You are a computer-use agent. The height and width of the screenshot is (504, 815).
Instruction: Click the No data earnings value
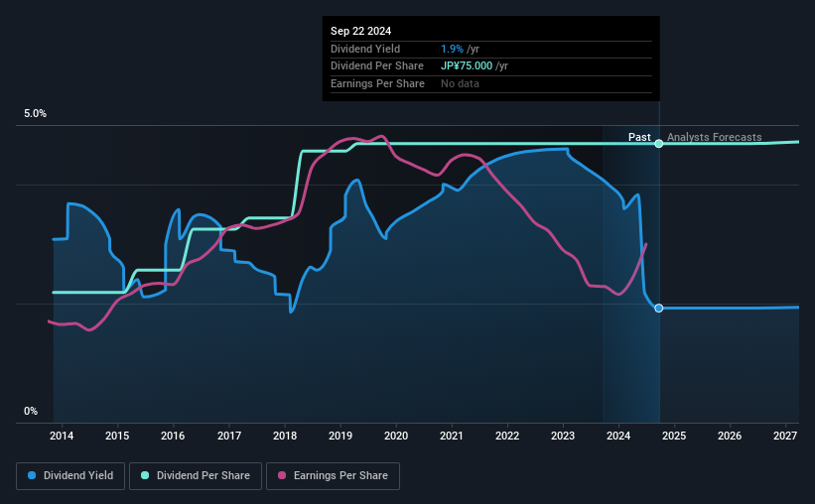(x=460, y=83)
